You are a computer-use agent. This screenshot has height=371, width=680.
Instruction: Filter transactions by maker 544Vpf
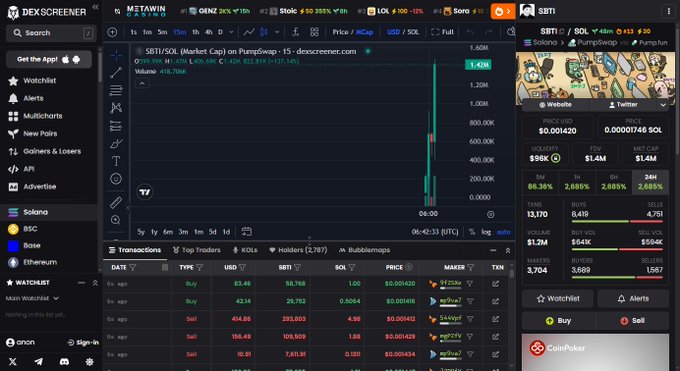(470, 319)
